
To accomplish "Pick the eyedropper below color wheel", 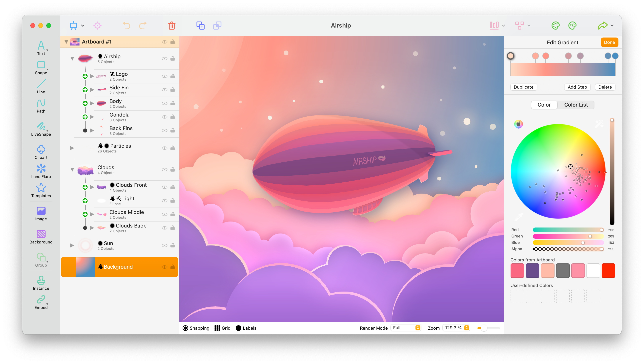I will point(519,217).
